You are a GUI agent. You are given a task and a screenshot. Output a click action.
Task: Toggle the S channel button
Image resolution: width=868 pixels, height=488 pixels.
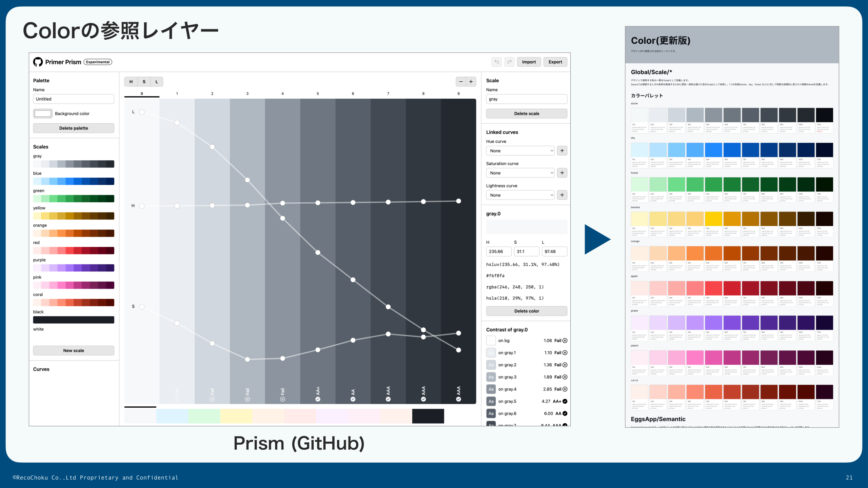pyautogui.click(x=144, y=82)
